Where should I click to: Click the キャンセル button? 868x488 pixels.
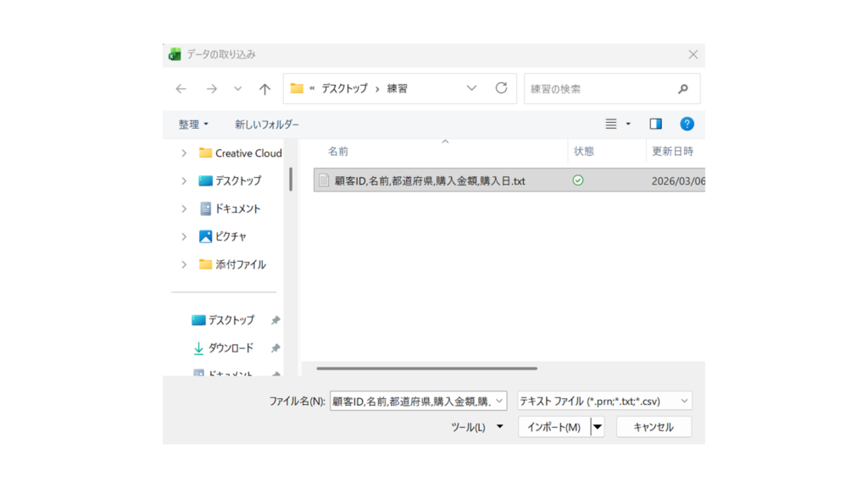pos(654,427)
